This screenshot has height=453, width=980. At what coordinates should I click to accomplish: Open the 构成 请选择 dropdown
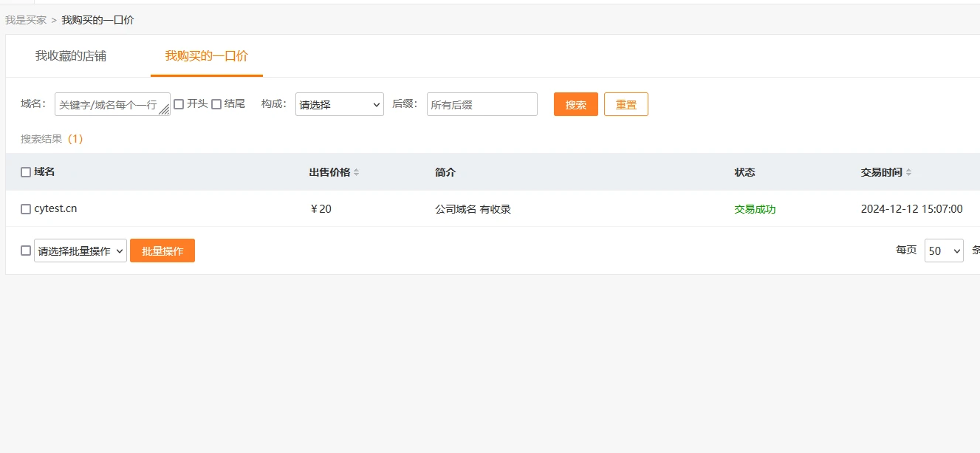[x=339, y=104]
